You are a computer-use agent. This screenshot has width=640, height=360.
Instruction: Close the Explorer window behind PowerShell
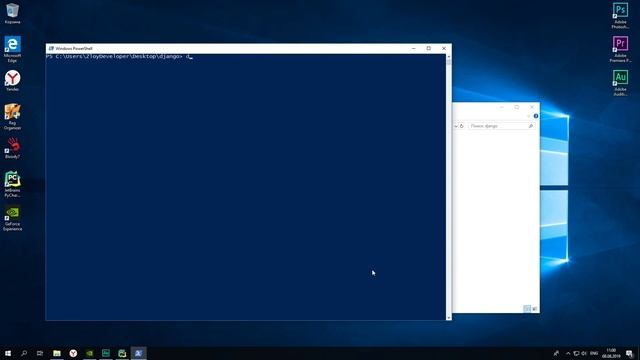pyautogui.click(x=532, y=107)
